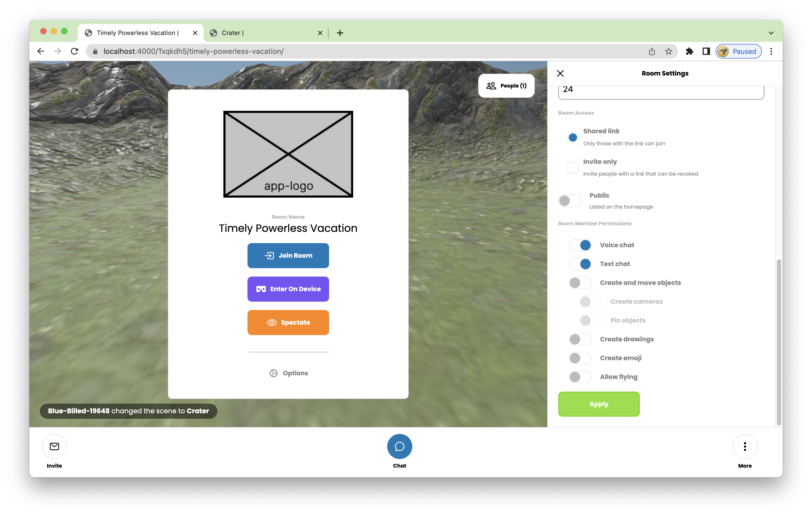Click the Room Settings title
The width and height of the screenshot is (812, 516).
665,73
